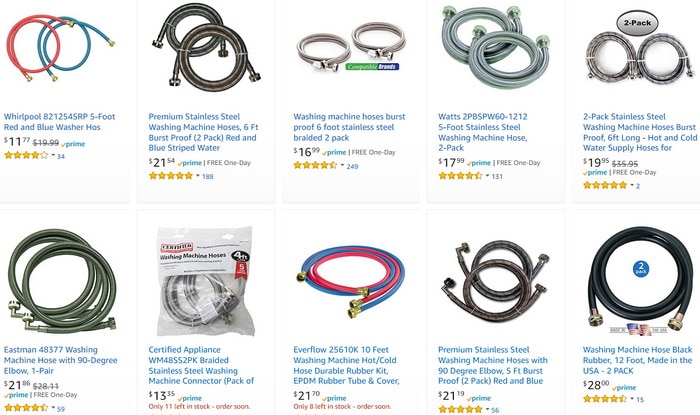The image size is (700, 415).
Task: Open the red and blue Whirlpool hose image
Action: 60,49
